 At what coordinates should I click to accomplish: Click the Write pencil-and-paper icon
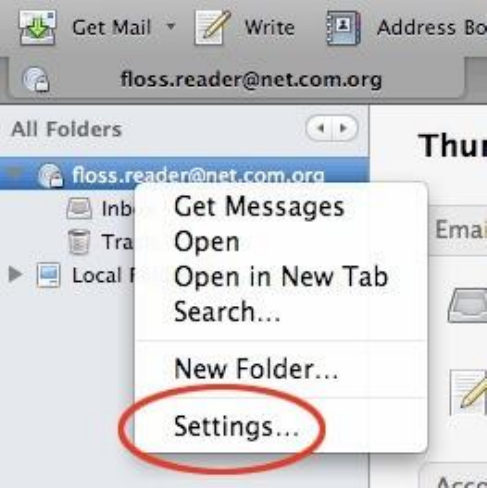(x=213, y=27)
